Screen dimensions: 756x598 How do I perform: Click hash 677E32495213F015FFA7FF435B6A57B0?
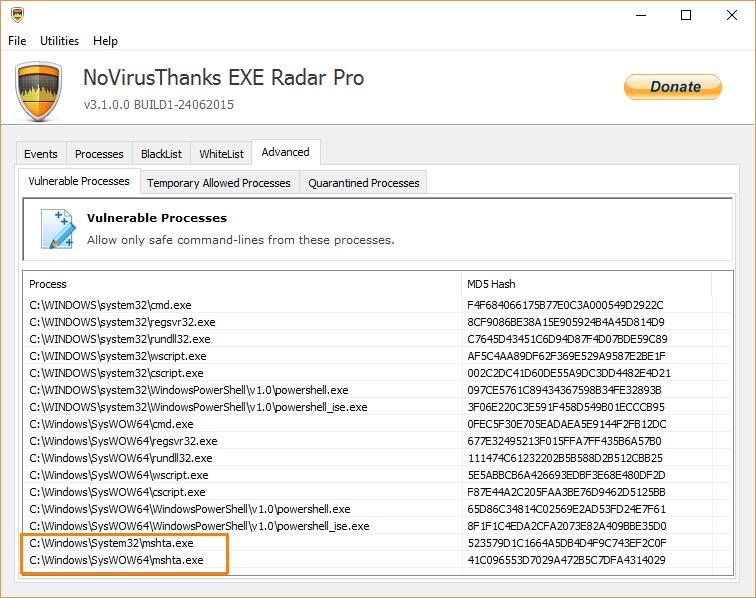[564, 441]
